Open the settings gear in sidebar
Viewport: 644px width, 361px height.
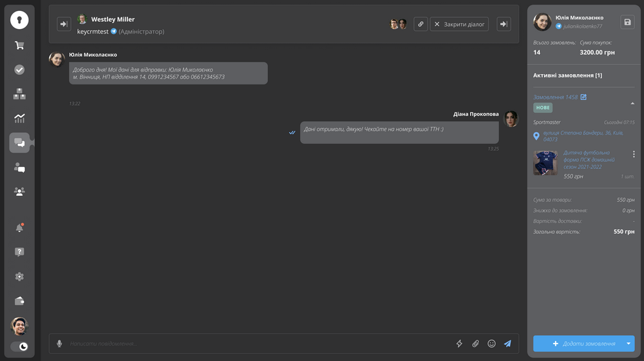(19, 277)
